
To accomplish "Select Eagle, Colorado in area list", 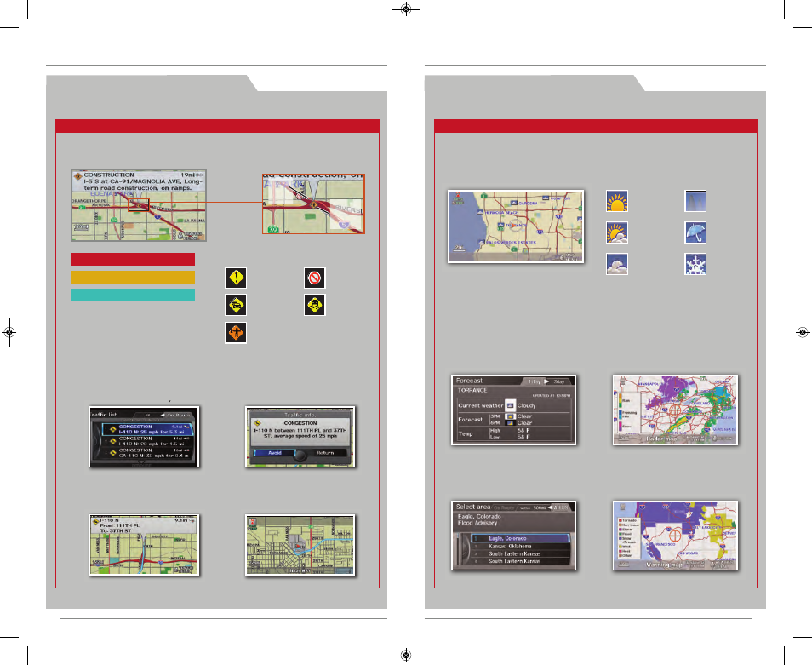I will click(520, 539).
